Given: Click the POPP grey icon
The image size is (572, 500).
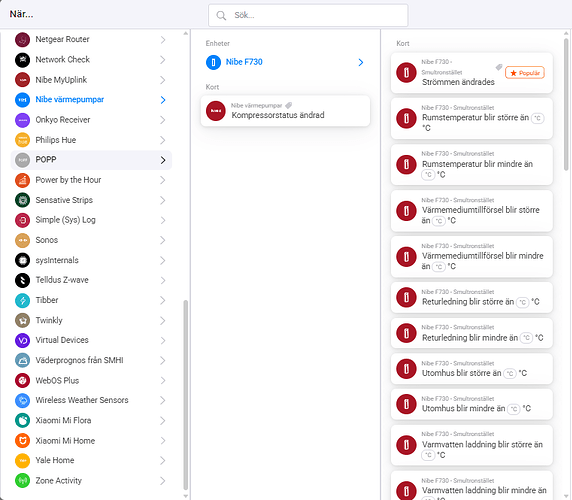Looking at the screenshot, I should [x=22, y=160].
